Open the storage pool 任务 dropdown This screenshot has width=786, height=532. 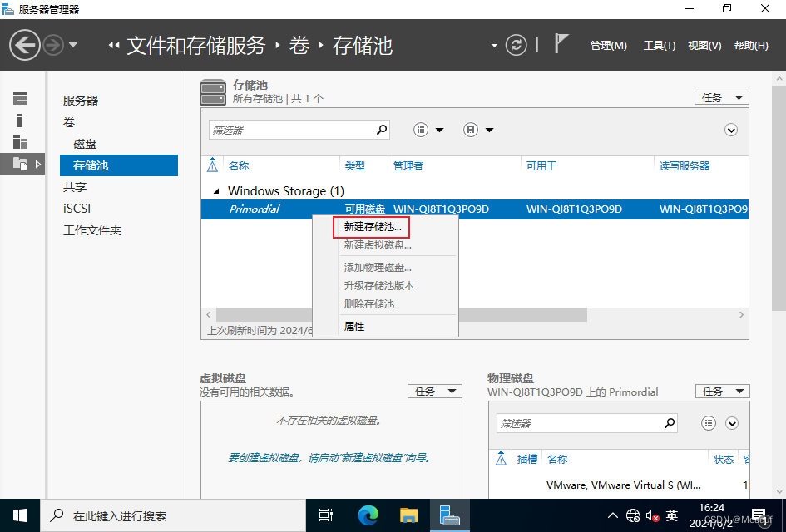(x=722, y=98)
